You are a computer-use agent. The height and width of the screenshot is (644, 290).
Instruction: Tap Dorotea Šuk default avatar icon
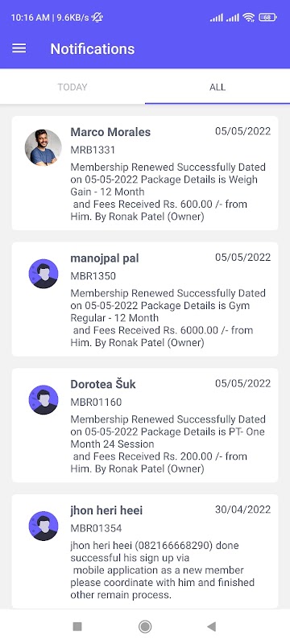43,399
